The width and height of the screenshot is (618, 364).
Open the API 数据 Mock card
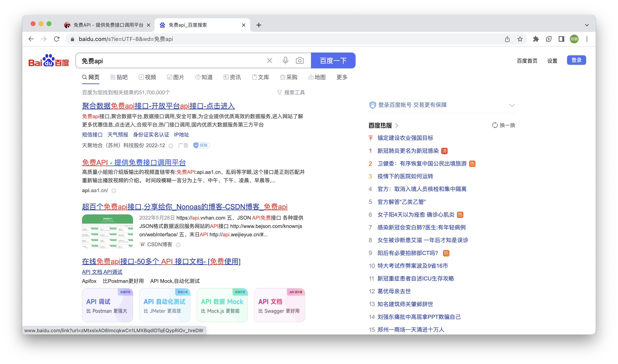click(x=222, y=305)
